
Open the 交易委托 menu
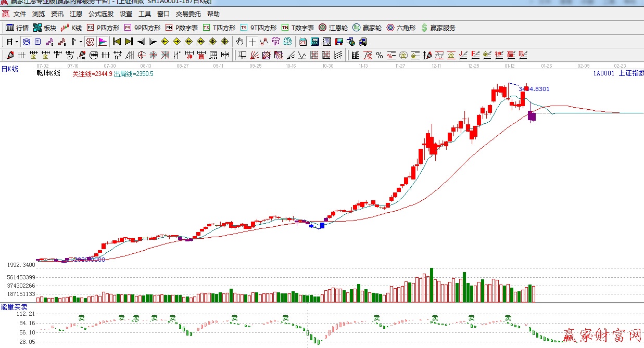click(x=188, y=14)
